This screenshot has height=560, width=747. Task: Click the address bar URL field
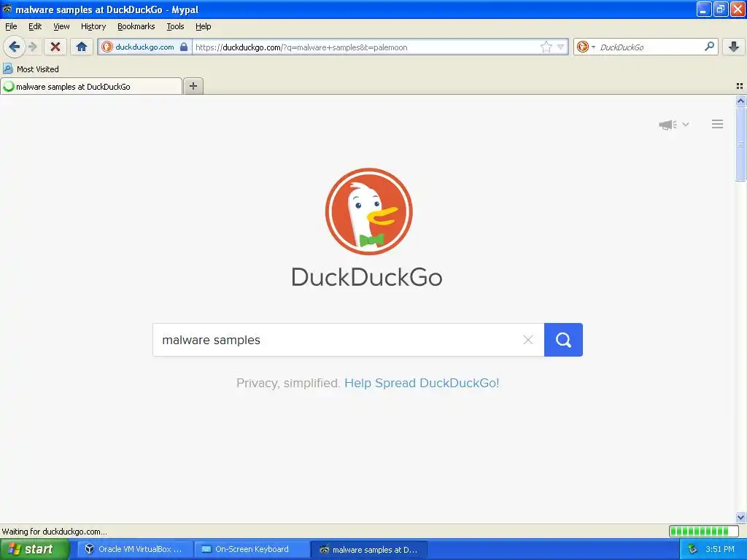365,47
